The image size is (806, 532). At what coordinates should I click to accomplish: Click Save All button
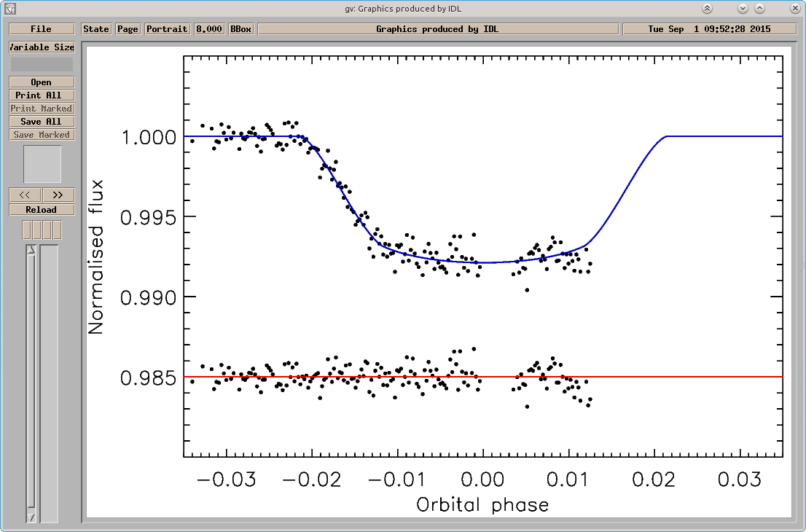42,121
